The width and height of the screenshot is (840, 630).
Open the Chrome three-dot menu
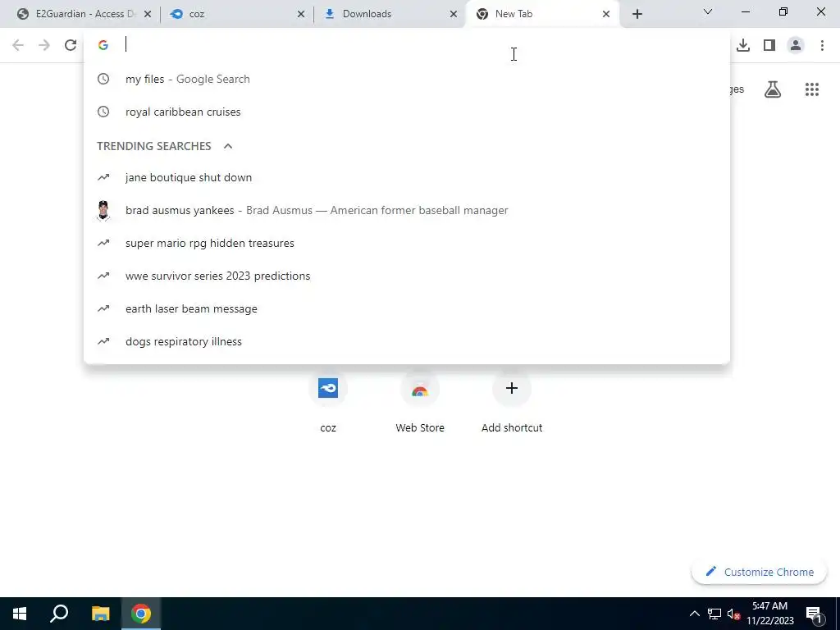822,46
